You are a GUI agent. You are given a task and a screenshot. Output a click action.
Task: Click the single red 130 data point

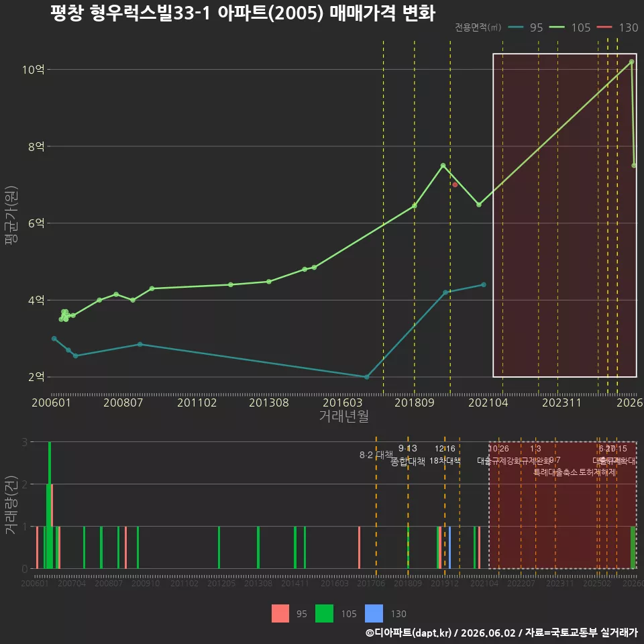455,185
